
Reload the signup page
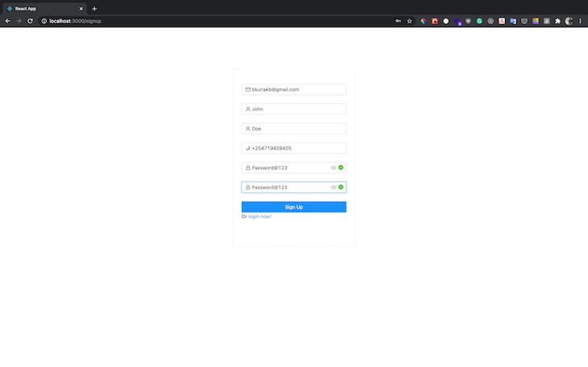pos(30,21)
